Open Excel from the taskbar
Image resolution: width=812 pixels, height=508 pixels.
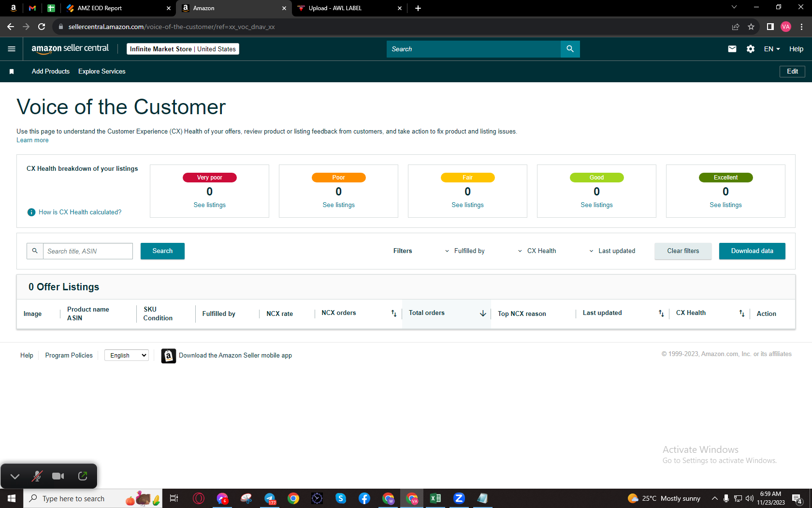pyautogui.click(x=435, y=498)
